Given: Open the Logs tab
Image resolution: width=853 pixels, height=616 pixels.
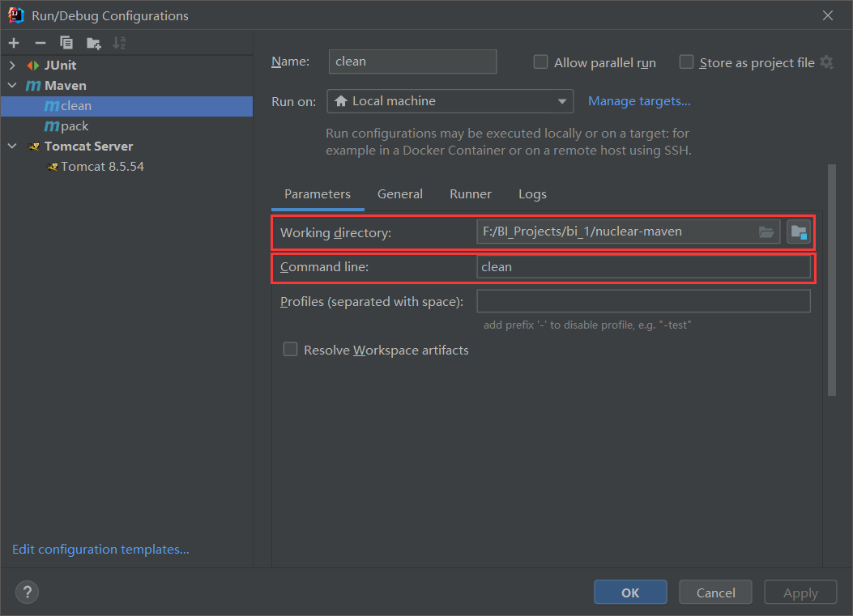Looking at the screenshot, I should pyautogui.click(x=532, y=194).
